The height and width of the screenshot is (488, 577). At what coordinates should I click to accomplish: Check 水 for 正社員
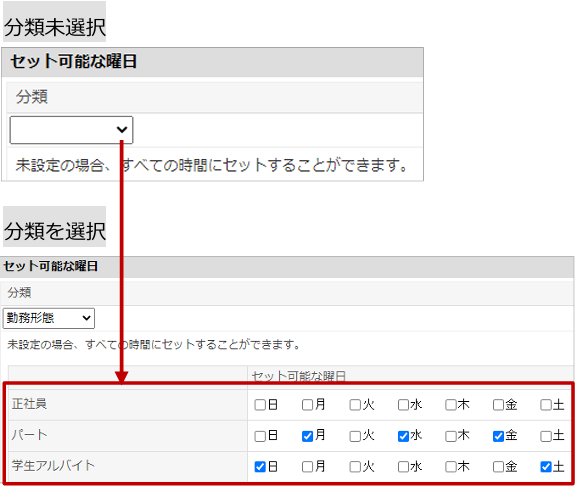(403, 405)
